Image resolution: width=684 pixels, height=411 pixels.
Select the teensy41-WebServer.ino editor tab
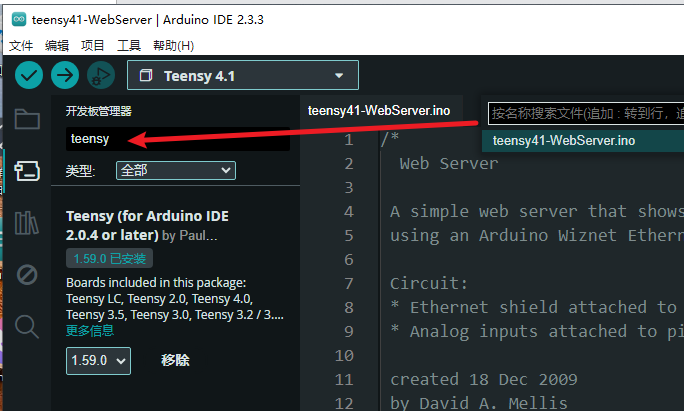pos(379,111)
